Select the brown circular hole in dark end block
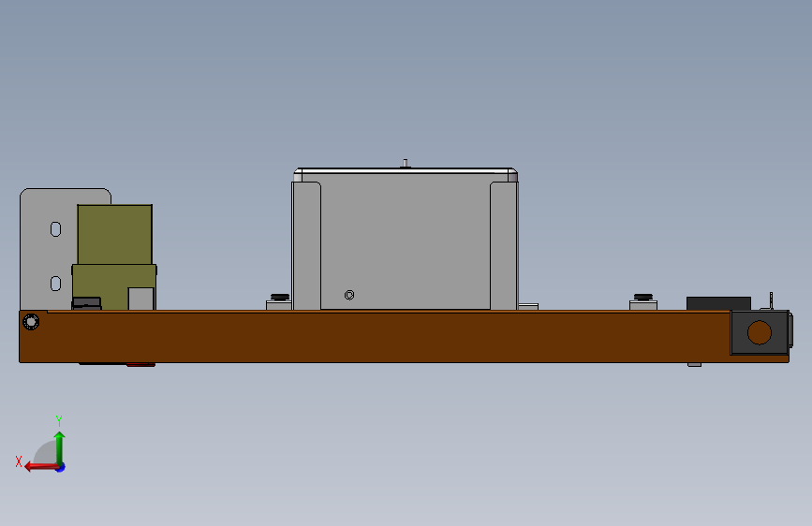 [x=760, y=332]
